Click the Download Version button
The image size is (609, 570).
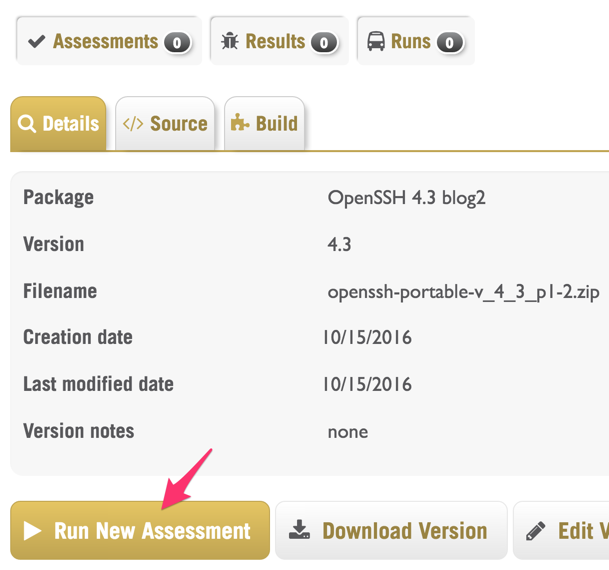coord(391,530)
